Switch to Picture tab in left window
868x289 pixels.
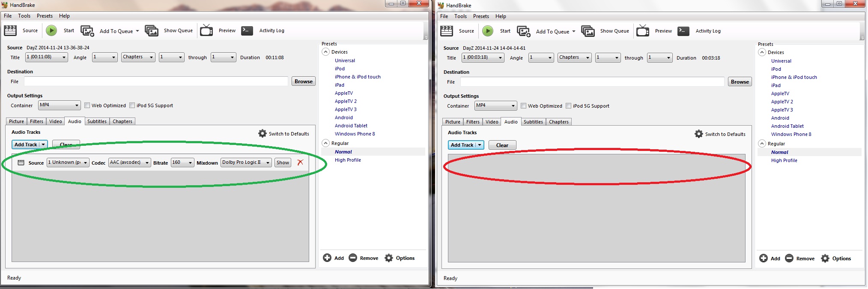tap(17, 121)
